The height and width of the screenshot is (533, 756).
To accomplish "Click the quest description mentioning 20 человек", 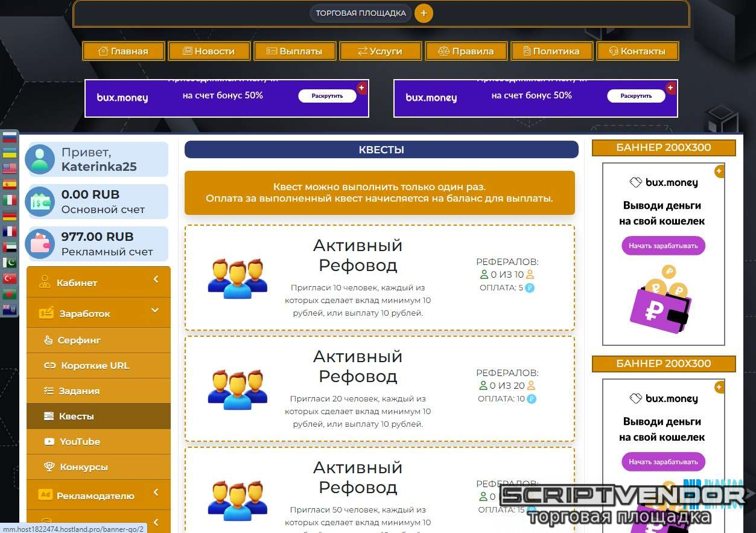I will pyautogui.click(x=358, y=412).
